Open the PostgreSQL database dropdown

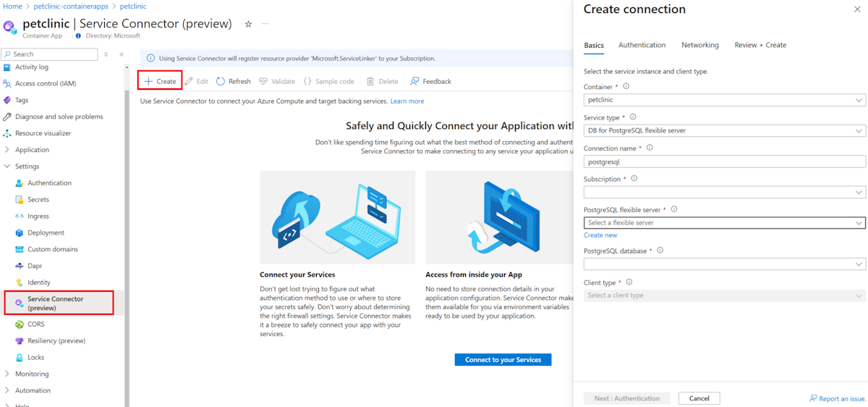[725, 264]
